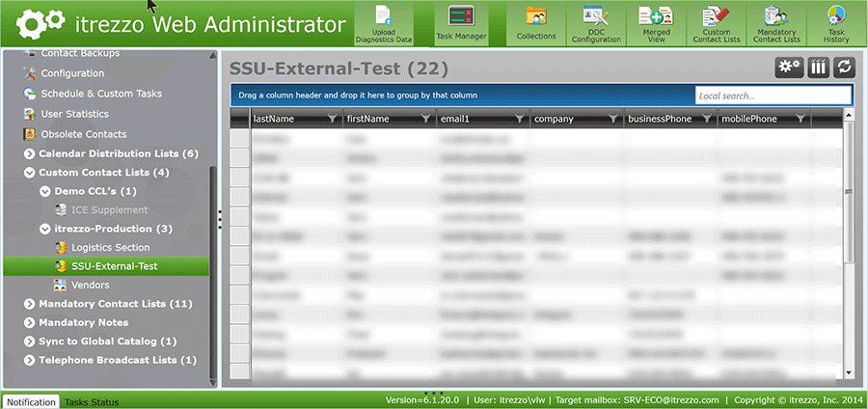Collapse itrezzo-Production (3) node

[44, 230]
